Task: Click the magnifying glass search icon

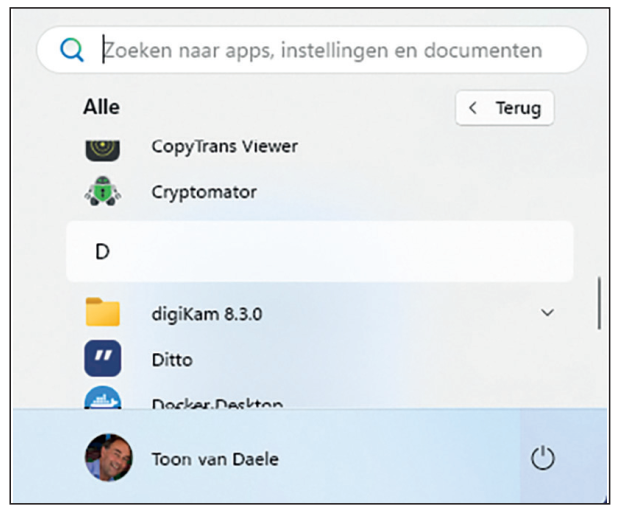Action: point(72,50)
